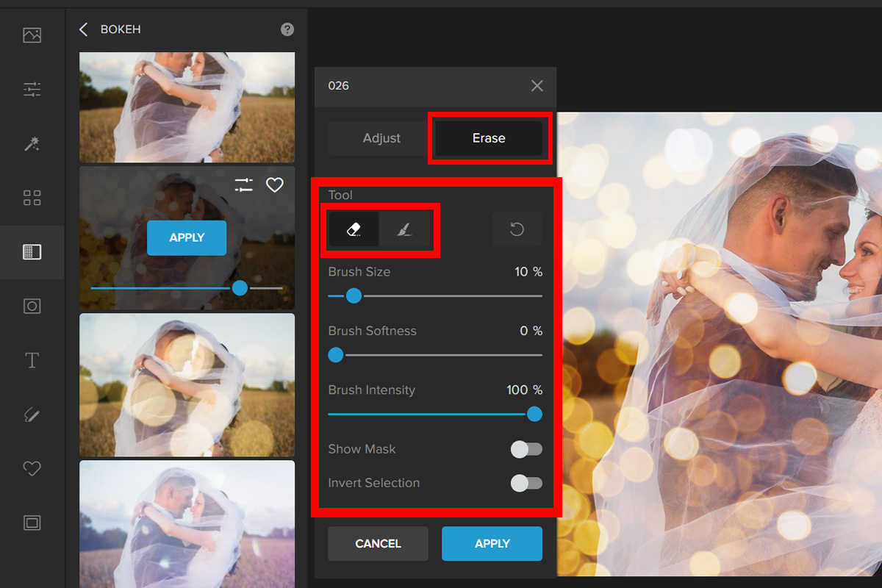The image size is (882, 588).
Task: Go back from the Bokeh panel
Action: coord(84,29)
